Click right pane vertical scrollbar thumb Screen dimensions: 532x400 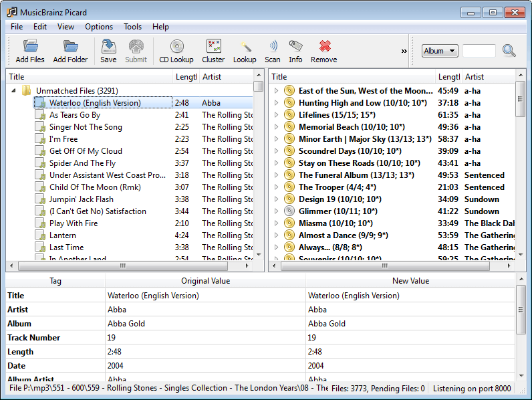(521, 99)
